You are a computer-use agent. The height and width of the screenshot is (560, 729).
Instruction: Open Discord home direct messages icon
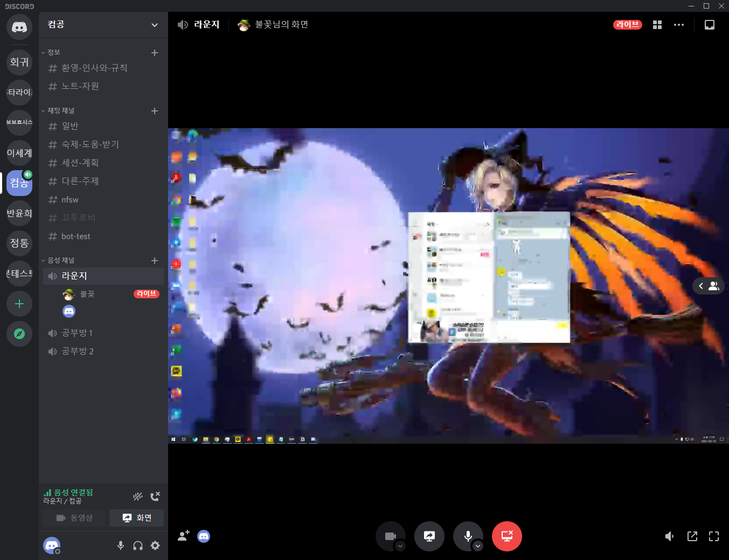(x=19, y=27)
